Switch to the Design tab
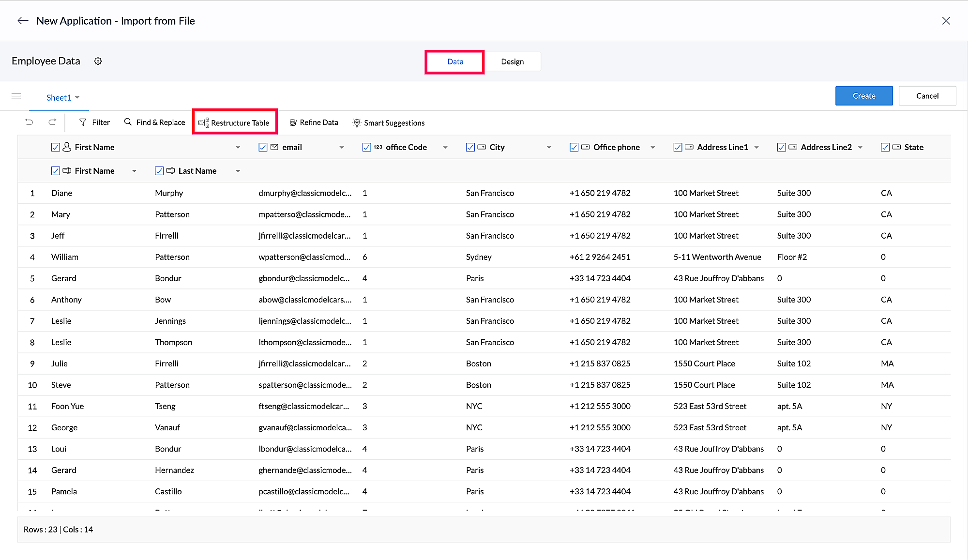This screenshot has height=560, width=968. [x=512, y=61]
